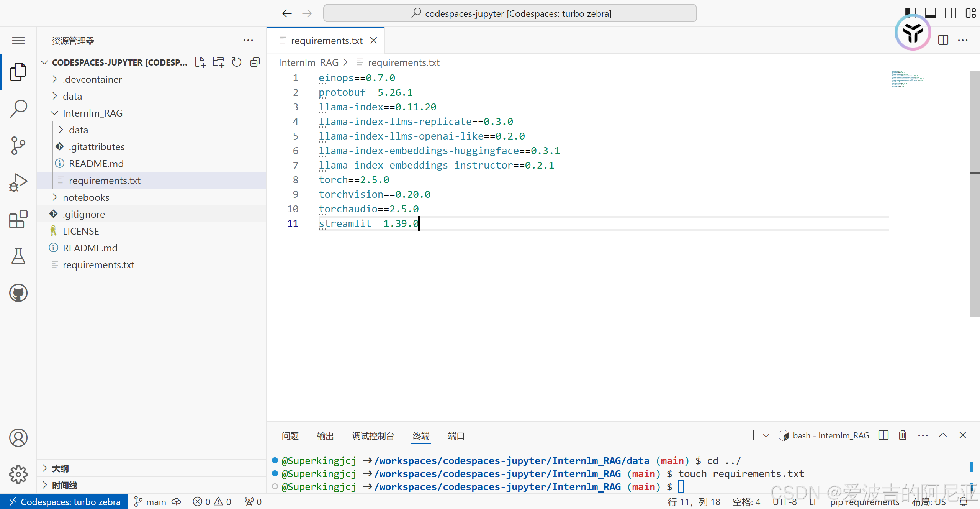Expand the notebooks folder
Viewport: 980px width, 509px height.
click(x=86, y=197)
